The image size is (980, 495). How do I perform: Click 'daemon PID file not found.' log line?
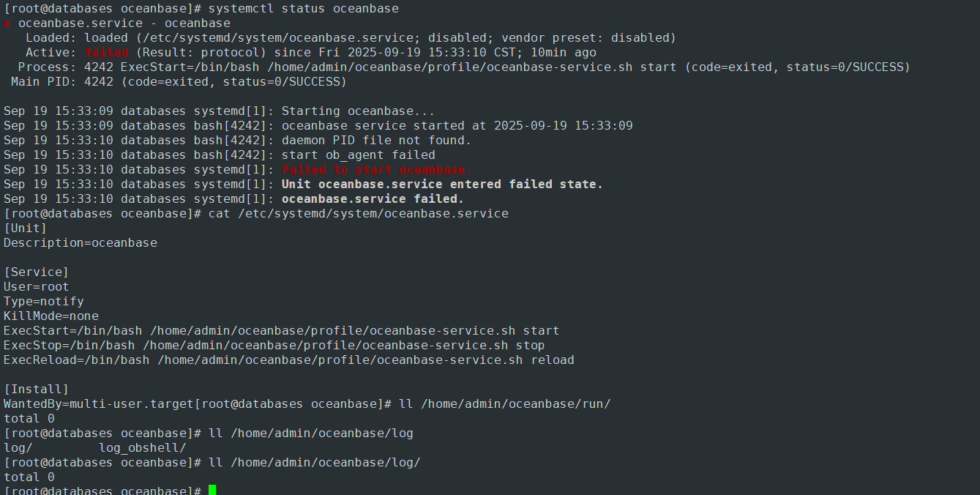[377, 141]
